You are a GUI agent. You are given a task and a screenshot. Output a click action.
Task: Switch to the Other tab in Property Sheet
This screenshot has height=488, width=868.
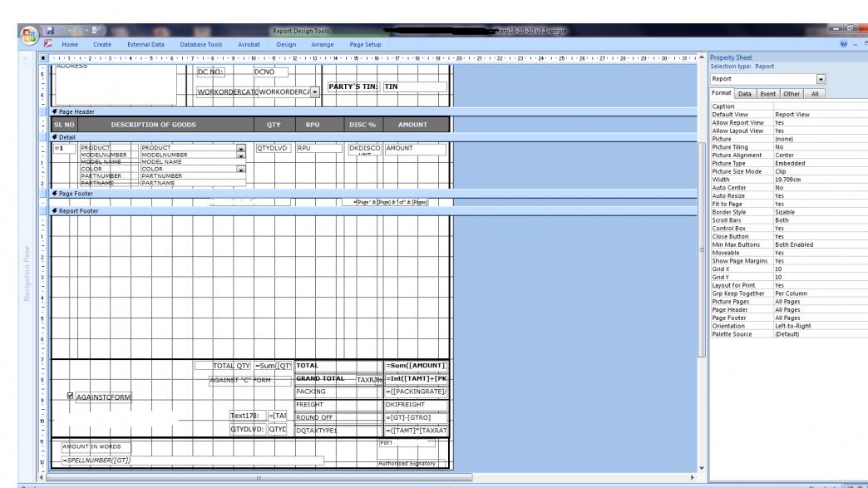click(791, 94)
